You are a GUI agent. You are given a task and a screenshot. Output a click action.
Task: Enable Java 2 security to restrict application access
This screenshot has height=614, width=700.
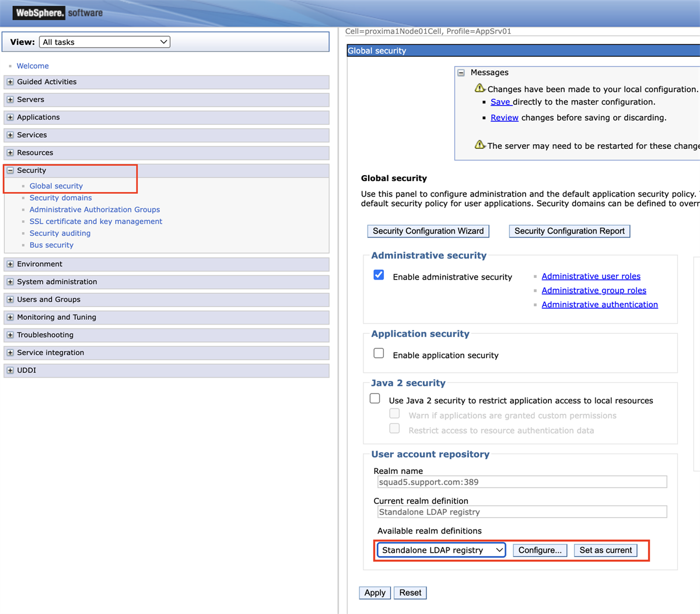[374, 398]
